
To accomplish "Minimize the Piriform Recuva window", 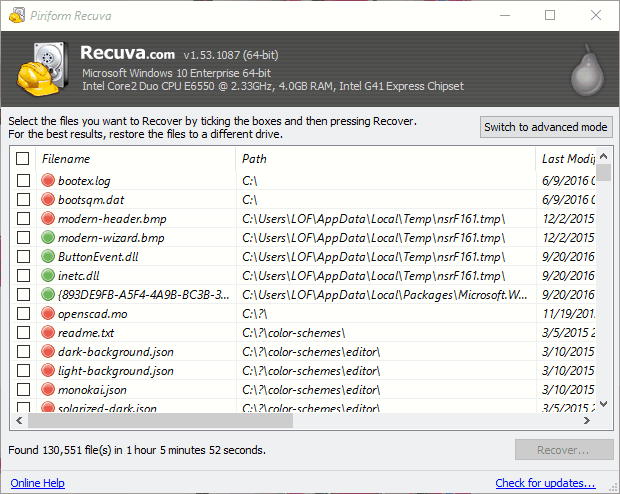I will pos(505,15).
